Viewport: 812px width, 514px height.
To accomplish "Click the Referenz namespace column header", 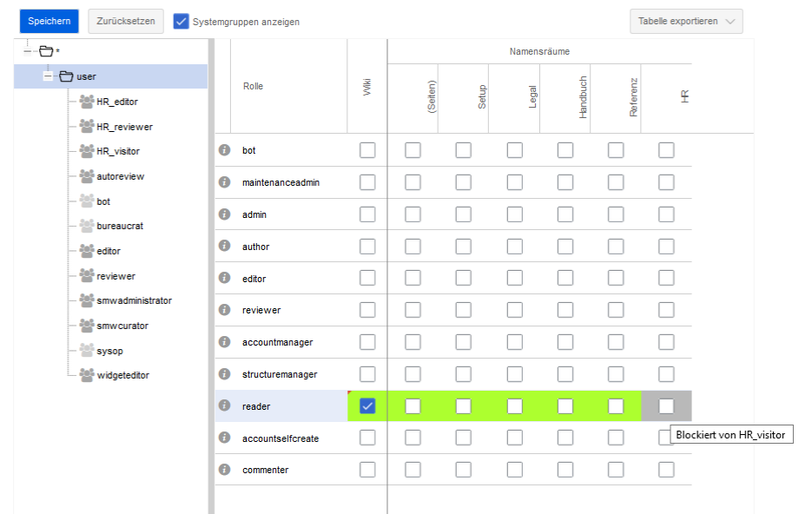I will point(633,96).
